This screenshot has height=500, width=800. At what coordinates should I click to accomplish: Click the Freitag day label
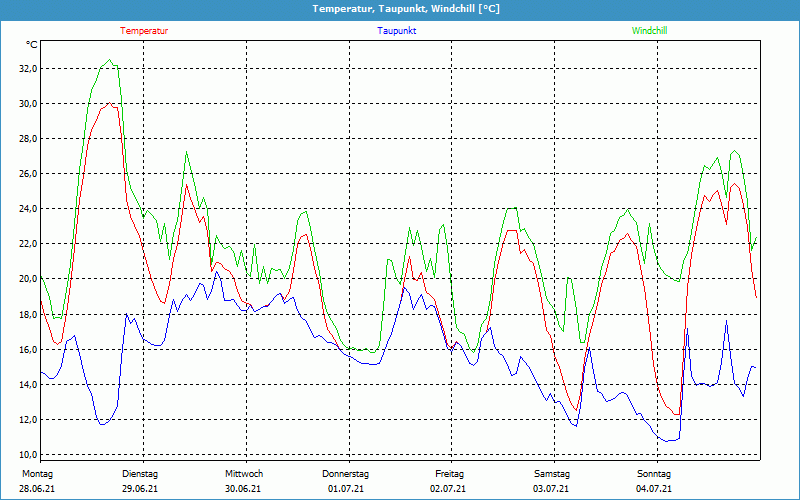point(449,474)
